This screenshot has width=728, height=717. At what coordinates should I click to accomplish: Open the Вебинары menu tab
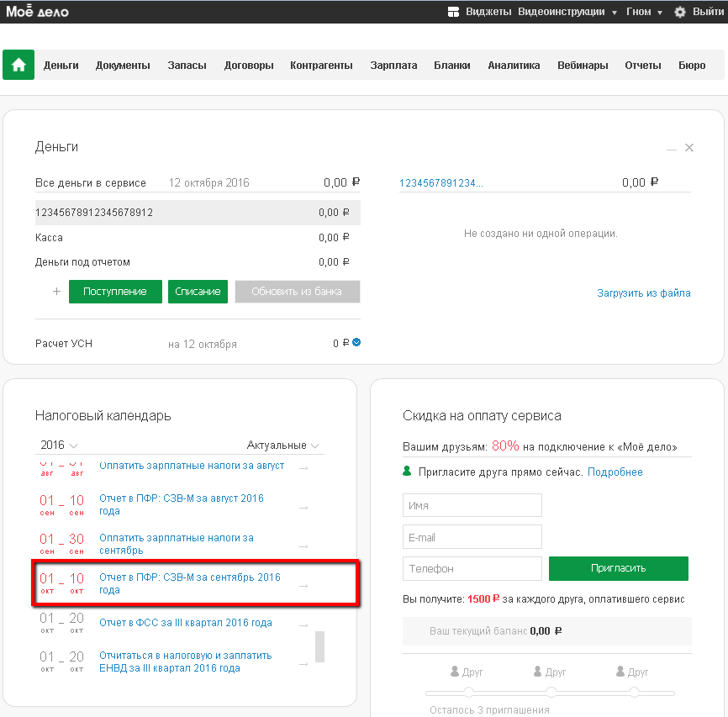583,66
